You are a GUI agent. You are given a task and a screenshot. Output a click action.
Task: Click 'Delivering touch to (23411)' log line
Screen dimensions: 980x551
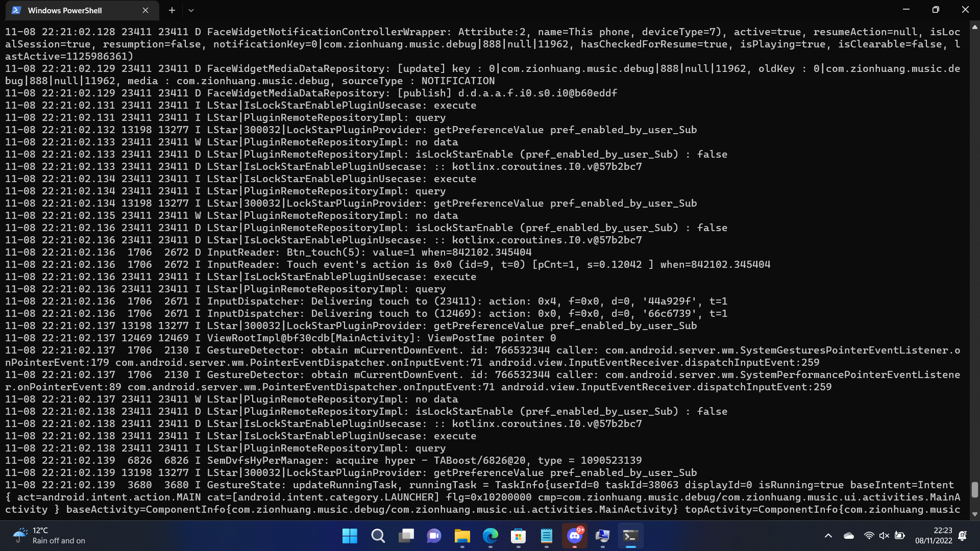366,301
